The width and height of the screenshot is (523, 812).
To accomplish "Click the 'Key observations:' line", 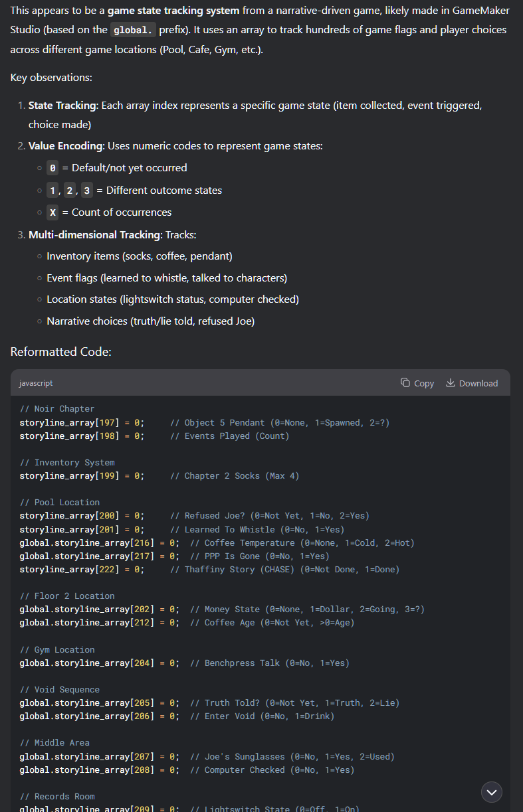I will 51,78.
